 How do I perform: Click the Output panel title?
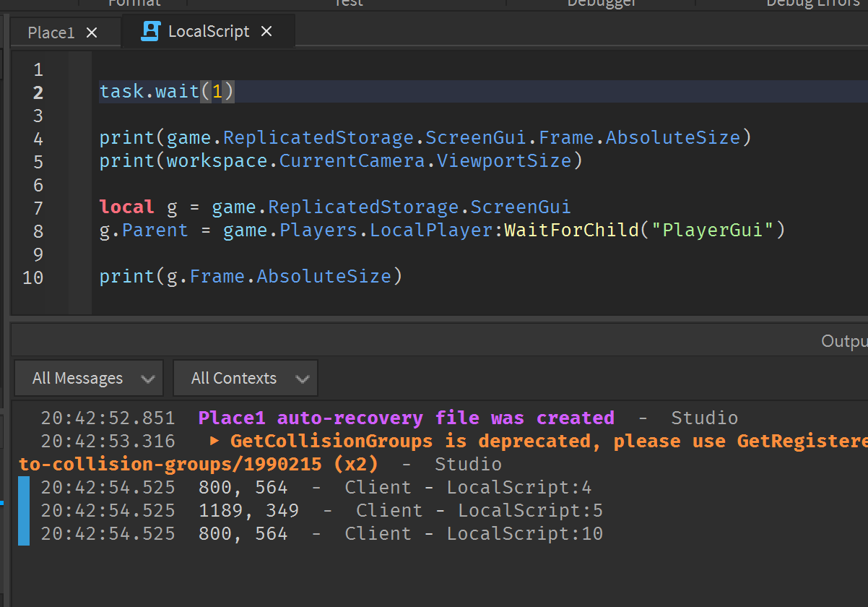tap(844, 341)
